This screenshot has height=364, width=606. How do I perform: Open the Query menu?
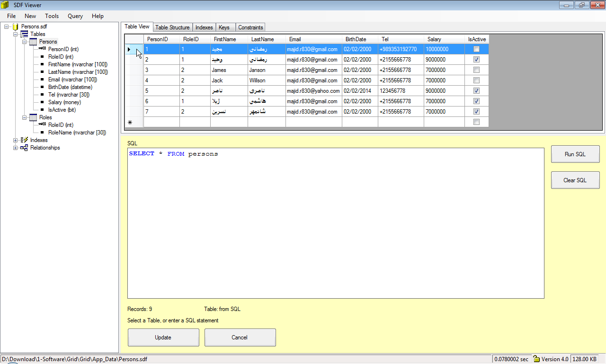75,16
